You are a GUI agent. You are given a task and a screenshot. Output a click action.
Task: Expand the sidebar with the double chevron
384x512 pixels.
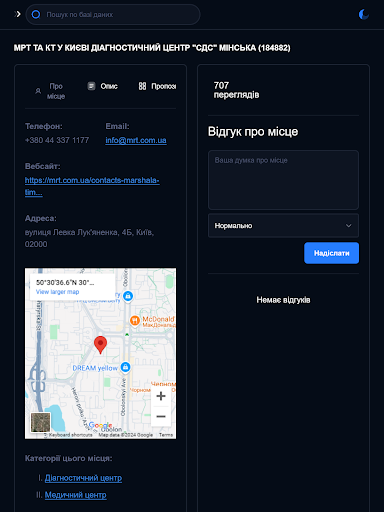pos(18,14)
